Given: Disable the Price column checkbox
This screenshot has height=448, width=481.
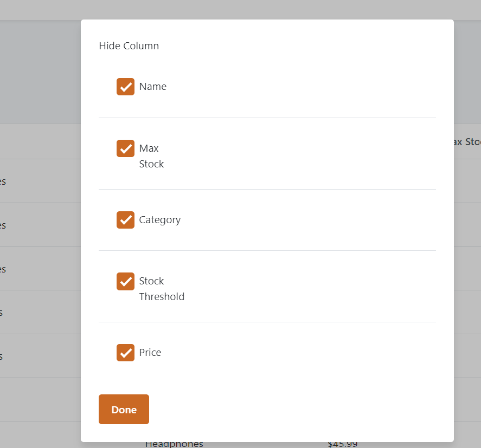Looking at the screenshot, I should pyautogui.click(x=125, y=352).
